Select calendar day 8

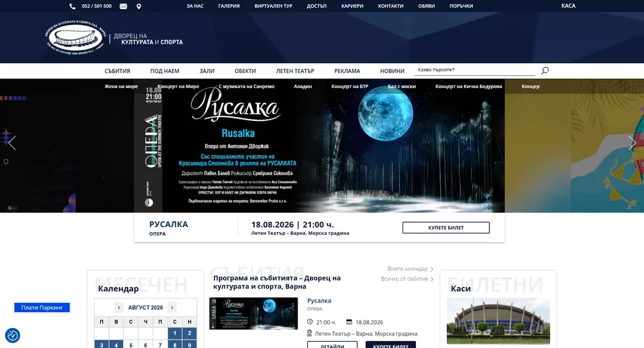click(x=175, y=344)
